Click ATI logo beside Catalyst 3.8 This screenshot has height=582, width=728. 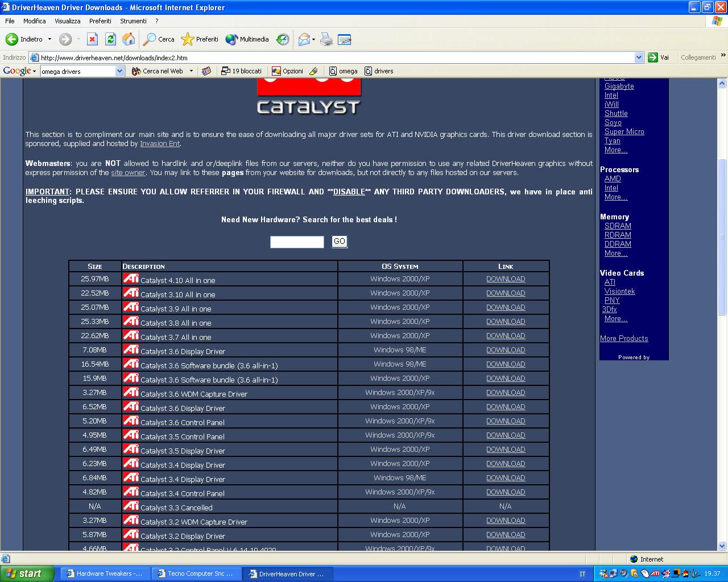click(x=131, y=321)
